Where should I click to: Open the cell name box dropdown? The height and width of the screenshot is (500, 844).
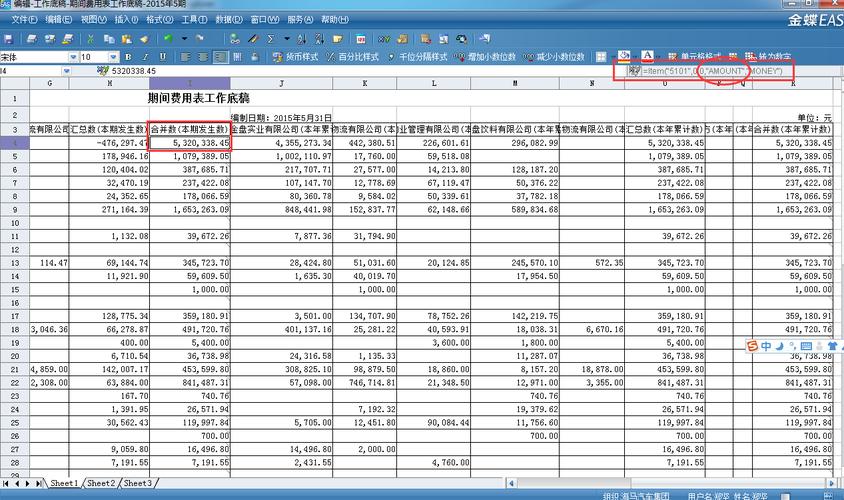66,71
